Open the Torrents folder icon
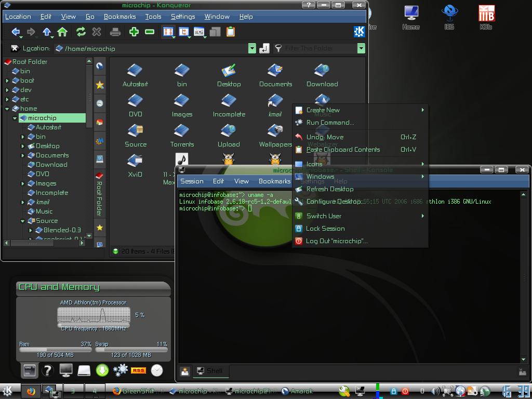This screenshot has height=399, width=532. pos(182,136)
